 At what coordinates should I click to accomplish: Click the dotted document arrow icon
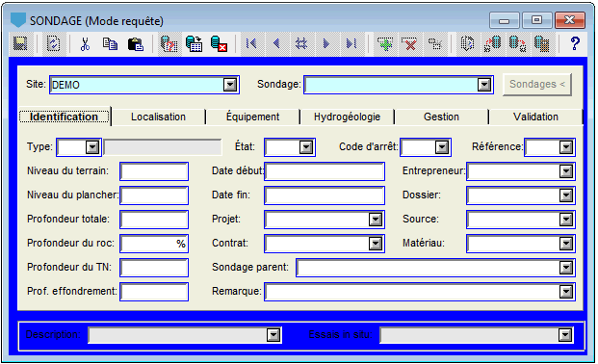[x=467, y=44]
